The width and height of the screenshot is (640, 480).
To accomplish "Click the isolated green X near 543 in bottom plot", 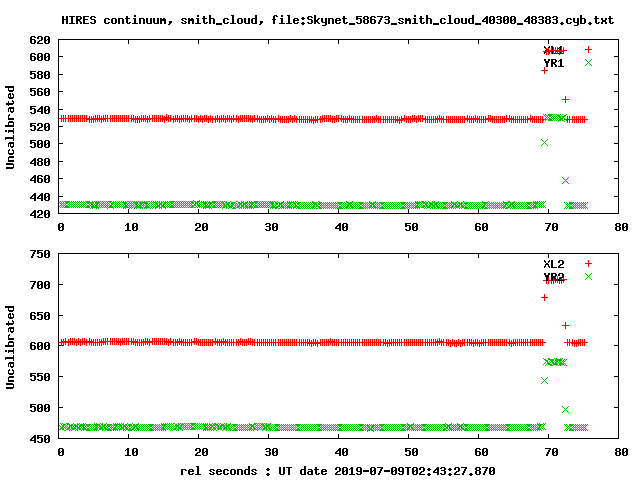I will (x=544, y=380).
